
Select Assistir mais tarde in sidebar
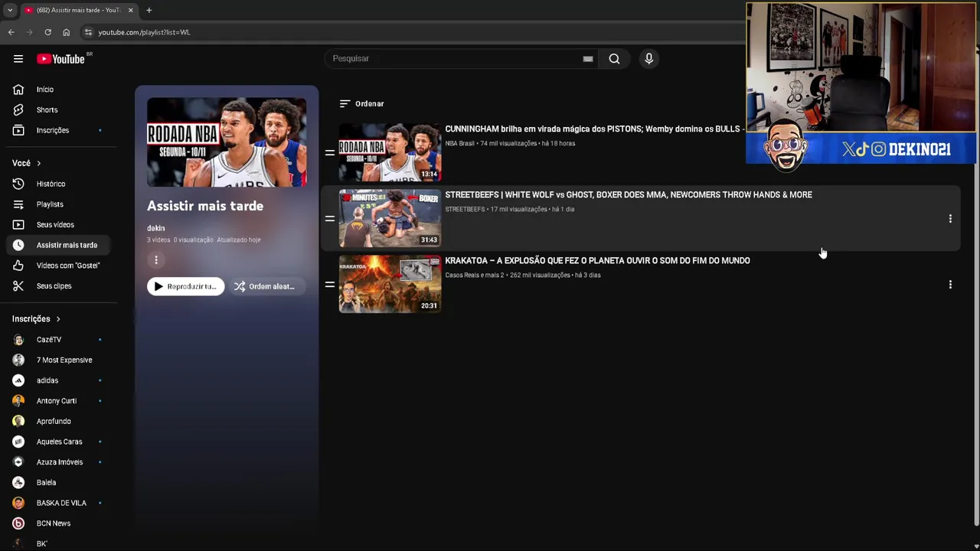click(58, 245)
